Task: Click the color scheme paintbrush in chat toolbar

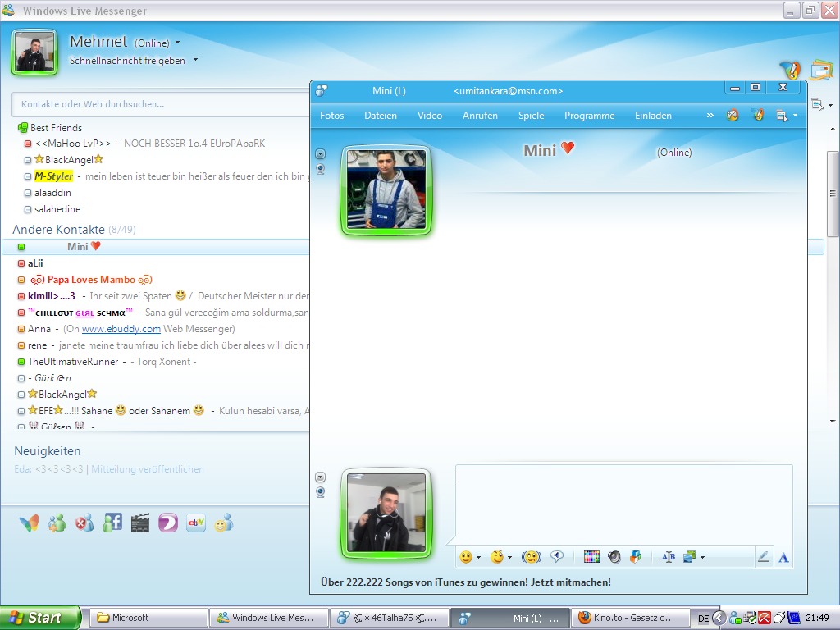Action: pos(758,115)
